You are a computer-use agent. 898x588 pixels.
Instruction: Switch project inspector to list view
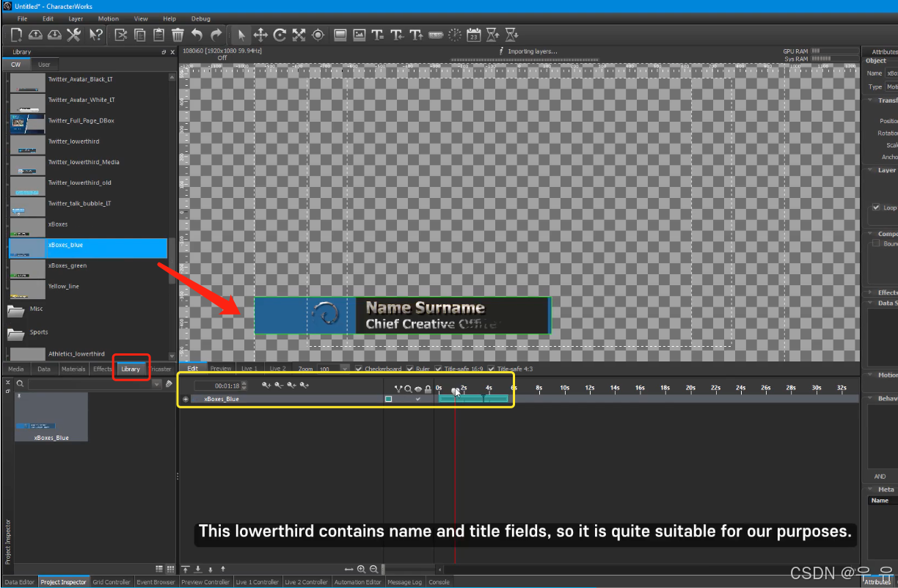pos(159,569)
